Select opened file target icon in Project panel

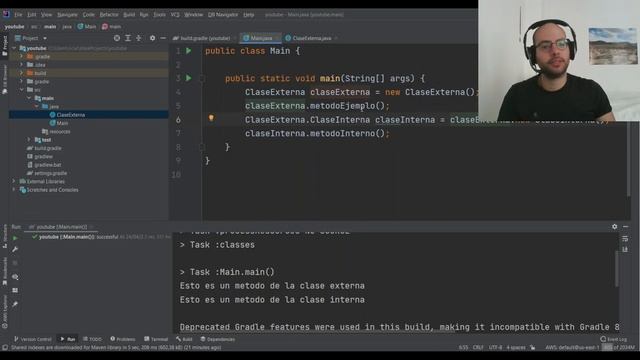pyautogui.click(x=117, y=38)
